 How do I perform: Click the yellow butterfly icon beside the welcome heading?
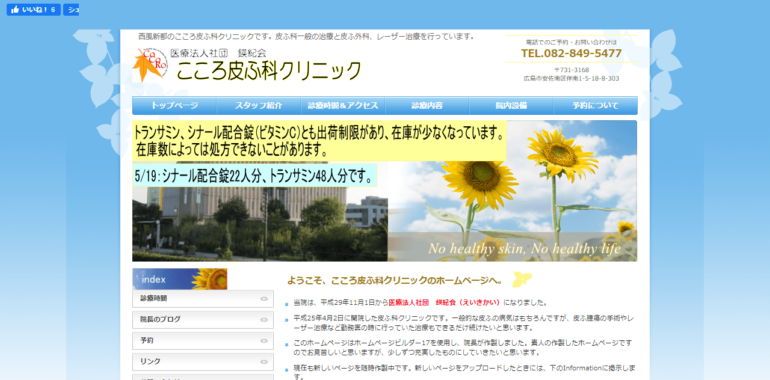pyautogui.click(x=522, y=279)
